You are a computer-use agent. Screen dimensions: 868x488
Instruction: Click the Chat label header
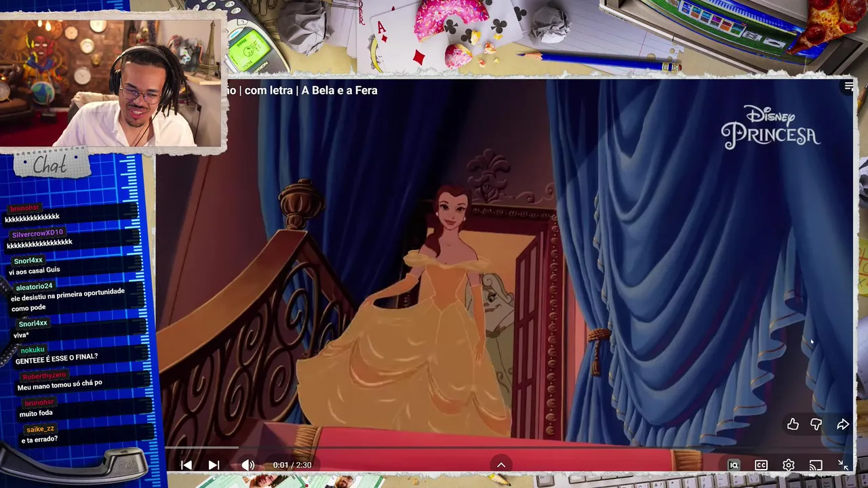(x=50, y=165)
